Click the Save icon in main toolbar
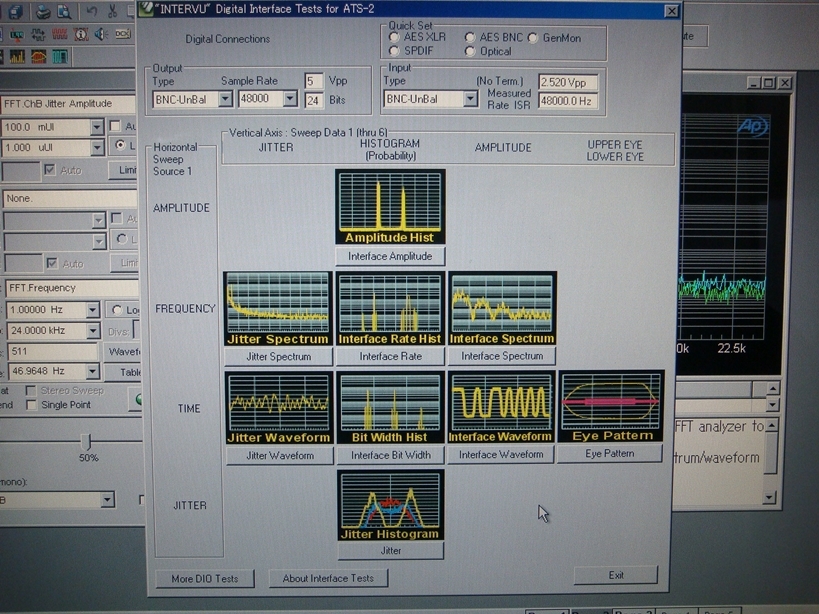Image resolution: width=819 pixels, height=614 pixels. [14, 12]
